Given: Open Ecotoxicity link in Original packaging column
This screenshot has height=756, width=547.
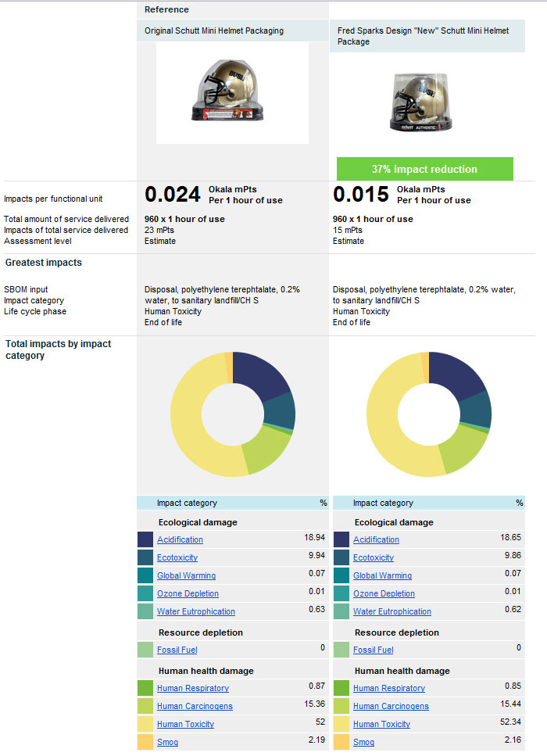Looking at the screenshot, I should pyautogui.click(x=177, y=557).
